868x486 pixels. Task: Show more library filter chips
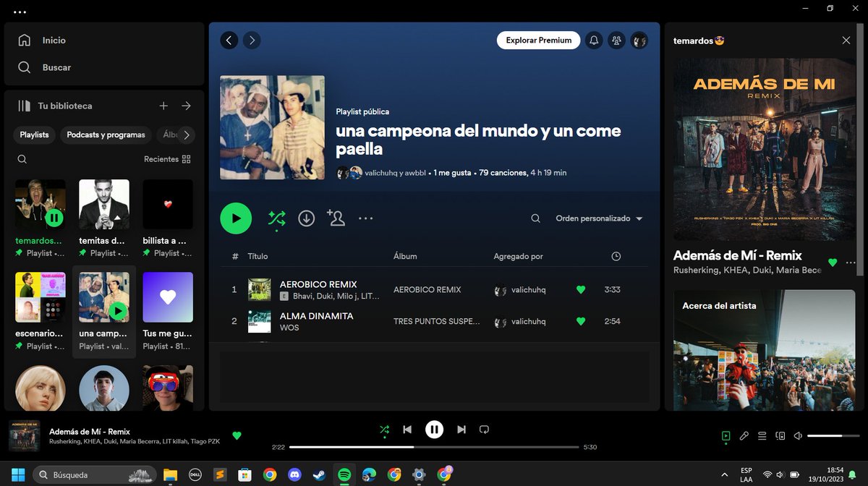pyautogui.click(x=187, y=135)
